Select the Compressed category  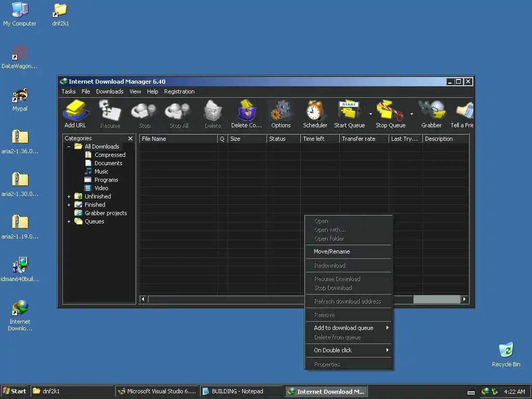click(x=110, y=155)
